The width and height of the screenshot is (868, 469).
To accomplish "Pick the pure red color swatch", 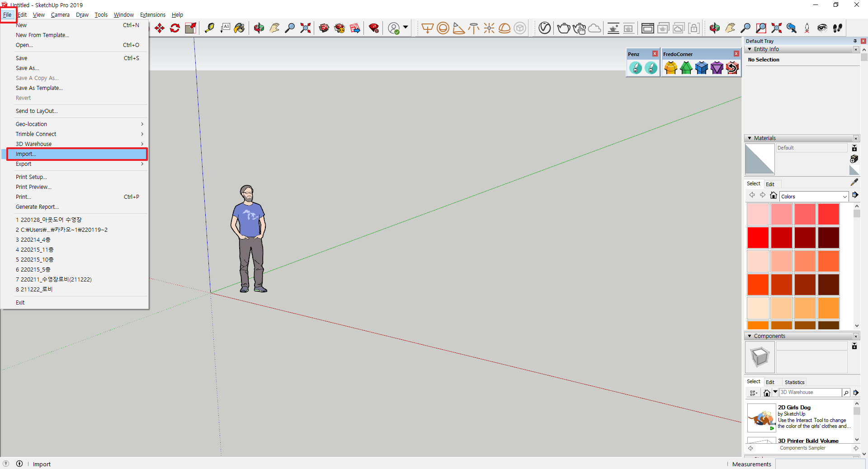I will coord(758,238).
